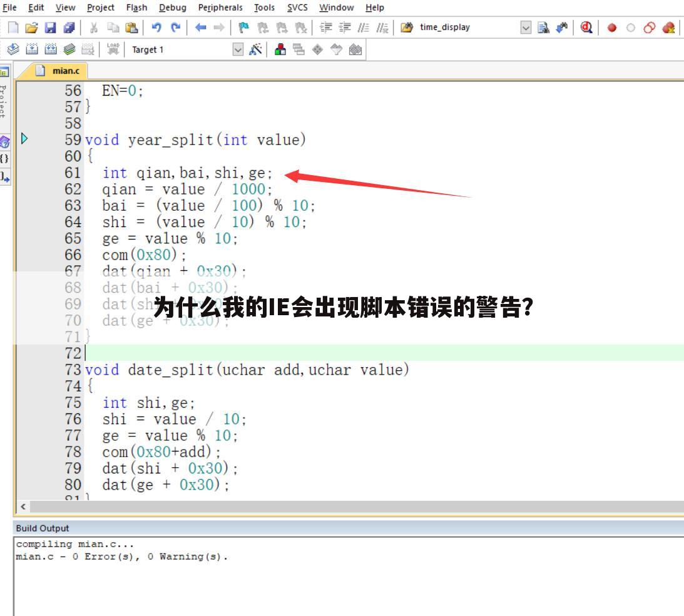Undo the last edit
This screenshot has width=684, height=616.
[x=156, y=28]
